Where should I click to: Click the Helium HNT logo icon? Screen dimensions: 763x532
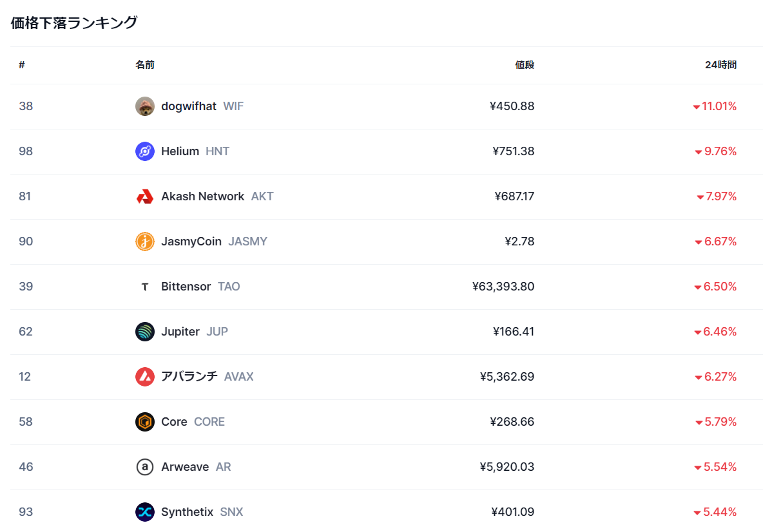145,151
